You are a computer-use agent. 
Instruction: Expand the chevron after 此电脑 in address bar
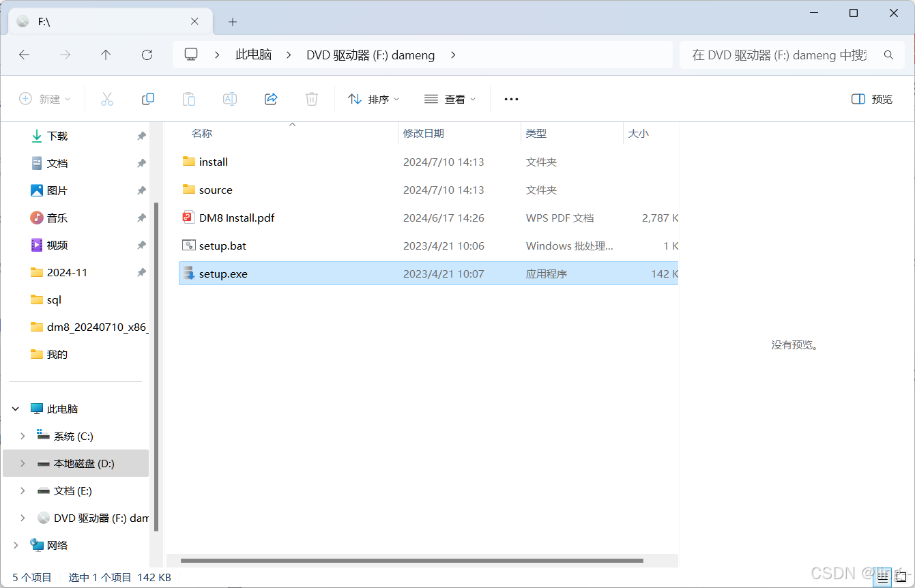tap(289, 55)
